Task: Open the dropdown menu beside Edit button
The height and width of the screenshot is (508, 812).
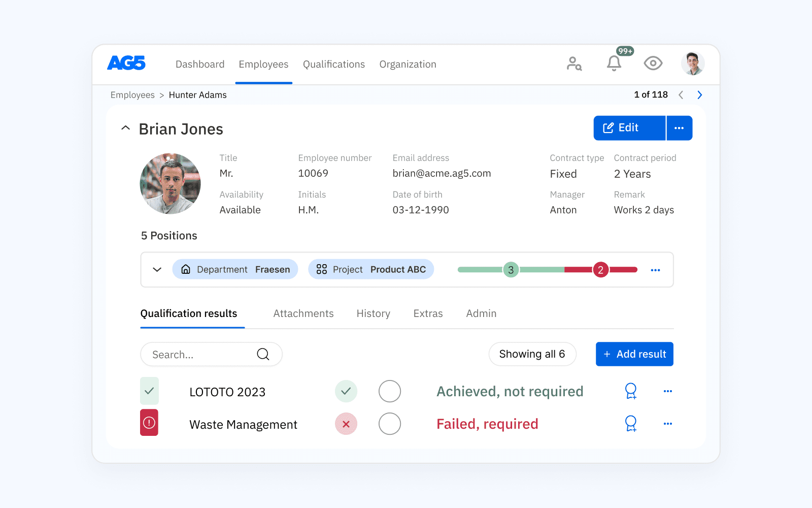Action: pos(679,128)
